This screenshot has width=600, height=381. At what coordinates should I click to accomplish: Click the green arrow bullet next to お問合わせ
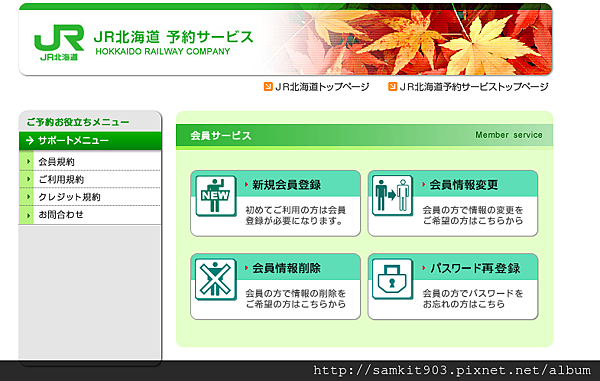[x=28, y=215]
